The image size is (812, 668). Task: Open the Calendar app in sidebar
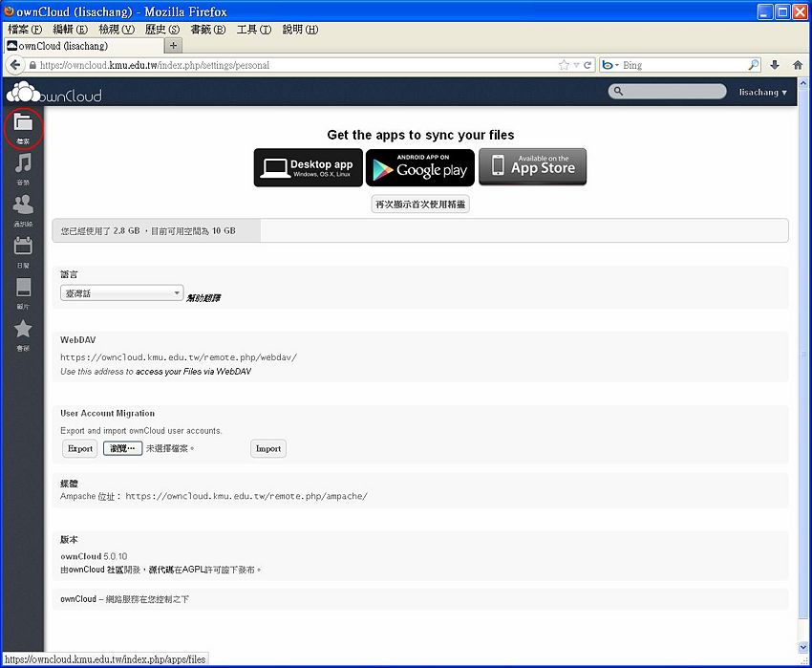tap(23, 251)
